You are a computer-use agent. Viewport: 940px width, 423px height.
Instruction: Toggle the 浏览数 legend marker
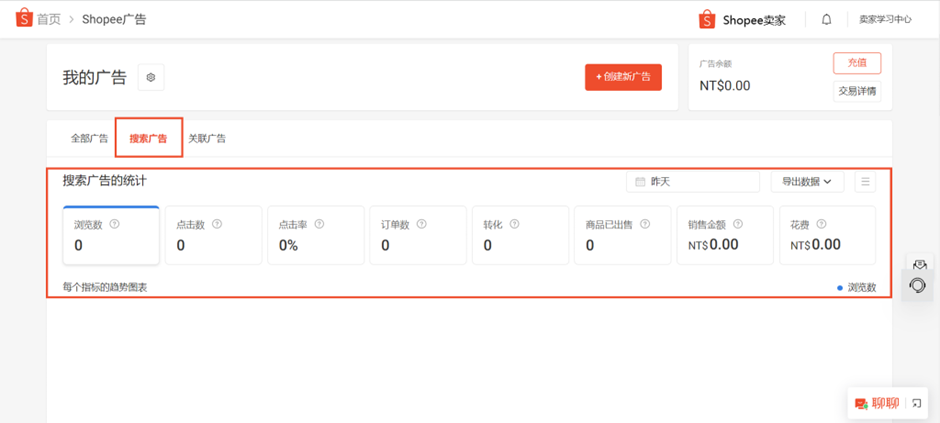(840, 288)
